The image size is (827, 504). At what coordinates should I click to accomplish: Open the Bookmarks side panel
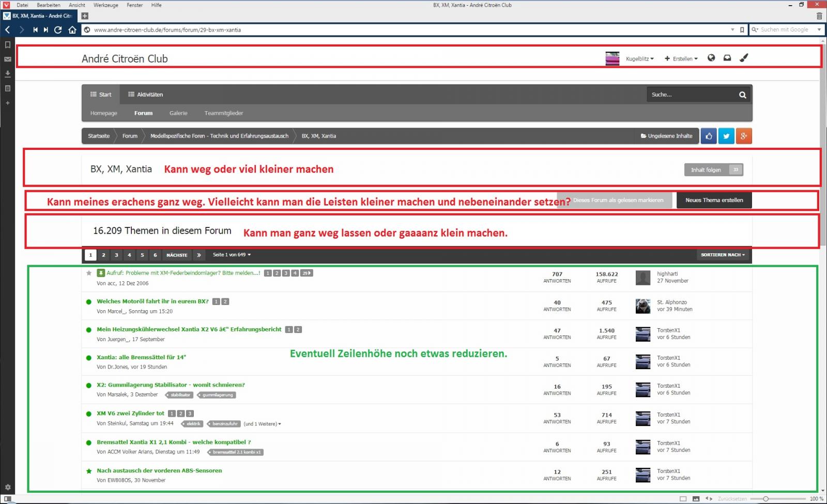coord(7,44)
